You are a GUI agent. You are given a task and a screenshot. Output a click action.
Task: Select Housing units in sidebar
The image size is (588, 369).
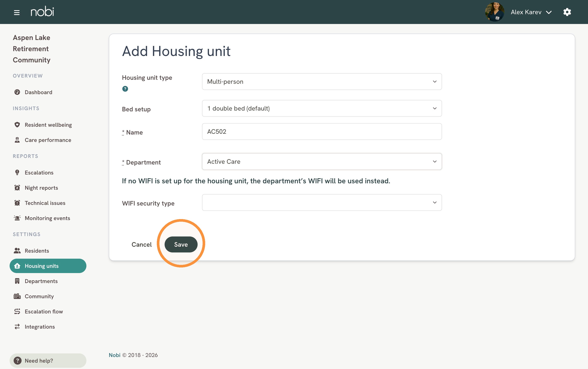click(x=48, y=266)
